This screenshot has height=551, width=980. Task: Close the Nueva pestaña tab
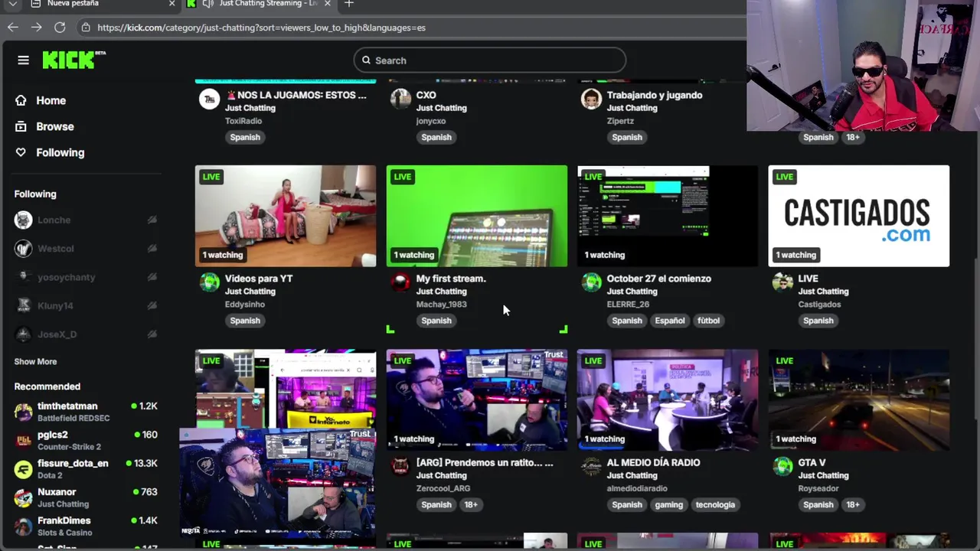pos(171,4)
